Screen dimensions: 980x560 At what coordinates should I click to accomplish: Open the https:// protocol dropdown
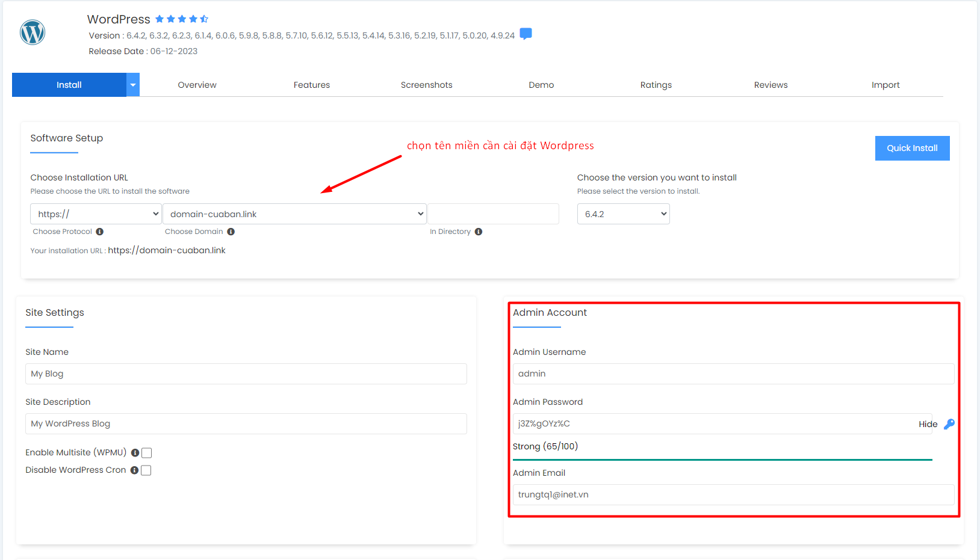pos(96,214)
